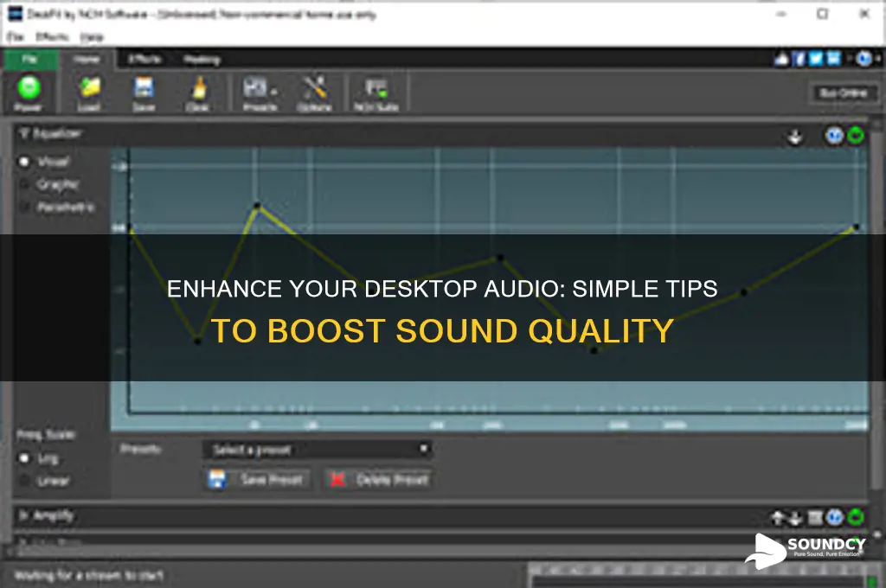Image resolution: width=886 pixels, height=588 pixels.
Task: Move Amplify effect down with arrow icon
Action: click(795, 517)
